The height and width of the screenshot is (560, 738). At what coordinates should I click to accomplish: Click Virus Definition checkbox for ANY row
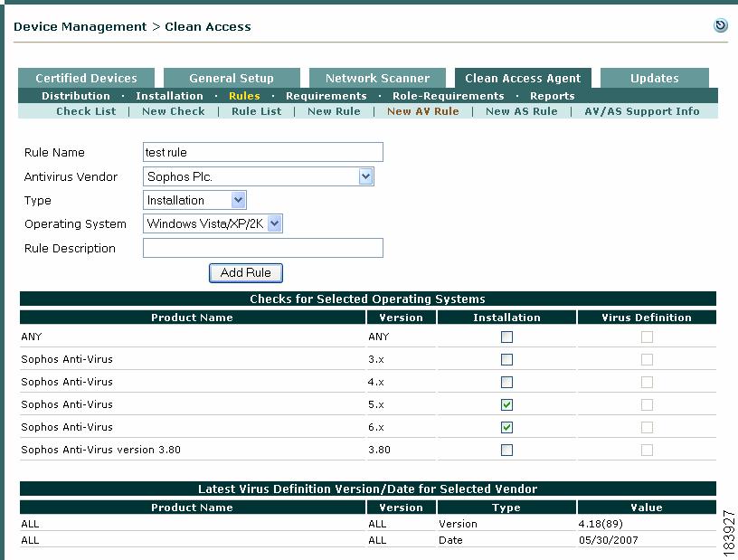648,337
